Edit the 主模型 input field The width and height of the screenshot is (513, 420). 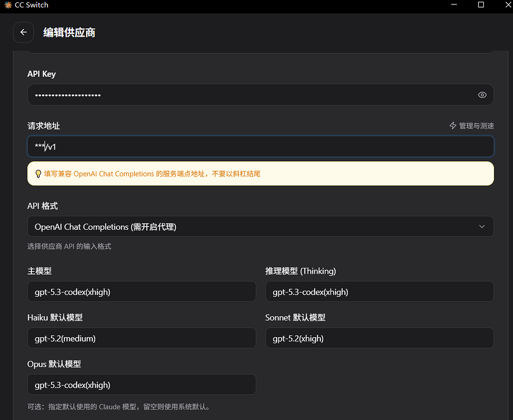tap(142, 291)
